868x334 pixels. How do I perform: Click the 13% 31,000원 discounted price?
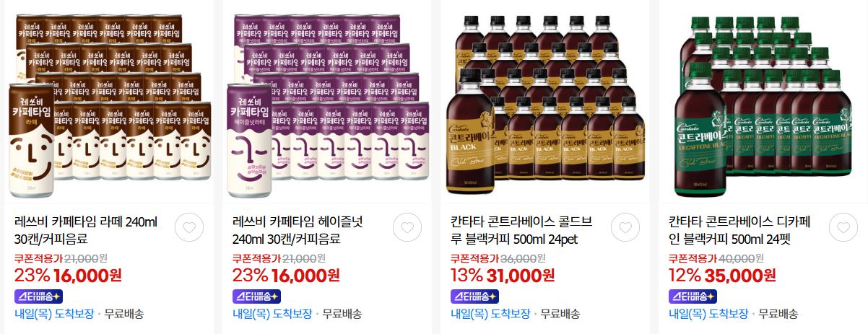click(x=503, y=276)
